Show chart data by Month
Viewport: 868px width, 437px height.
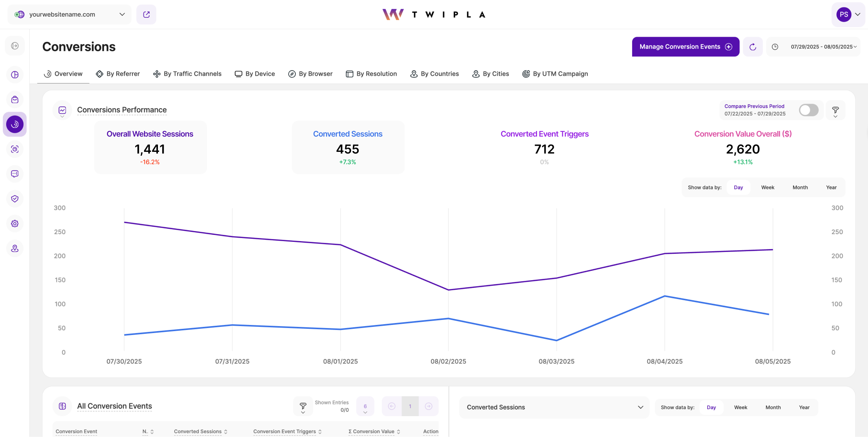(x=800, y=187)
